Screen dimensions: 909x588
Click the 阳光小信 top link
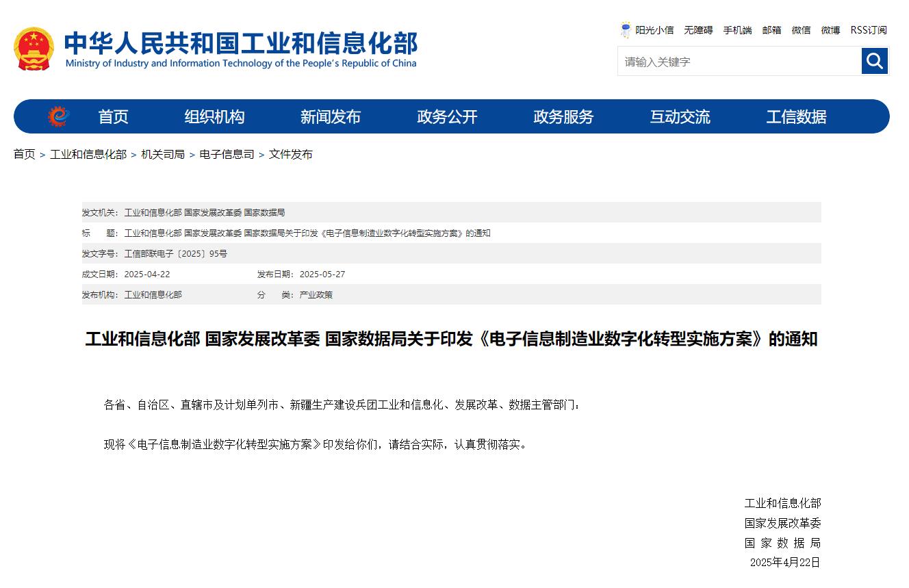[654, 30]
